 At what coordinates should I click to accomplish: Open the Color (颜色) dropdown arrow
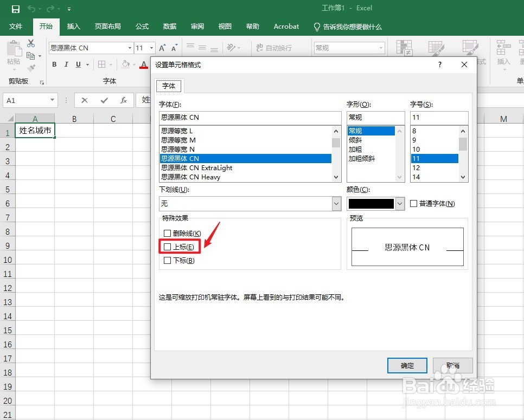[400, 203]
